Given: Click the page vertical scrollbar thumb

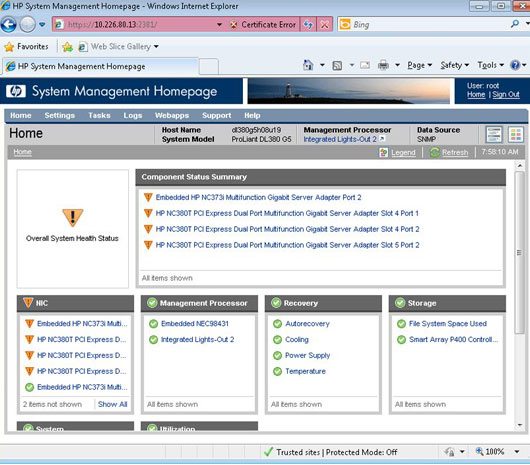Looking at the screenshot, I should pos(520,253).
